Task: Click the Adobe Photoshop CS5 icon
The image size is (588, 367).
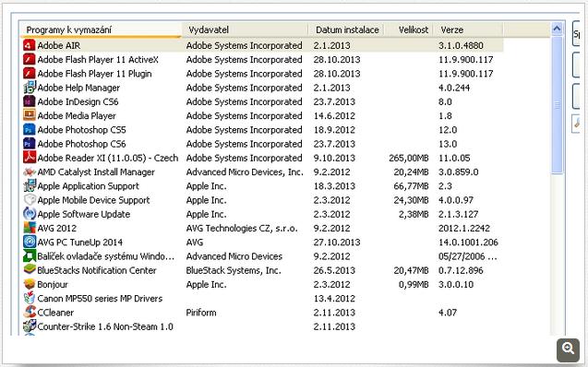Action: point(30,130)
